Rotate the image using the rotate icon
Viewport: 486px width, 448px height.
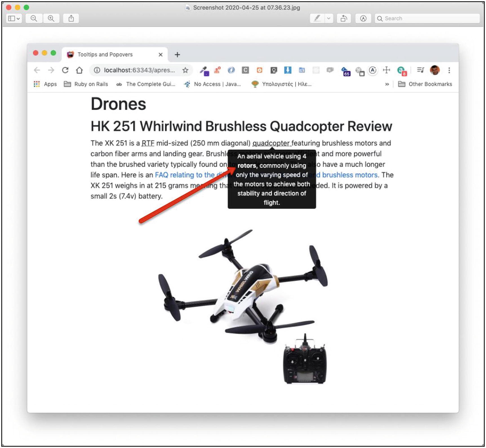(x=344, y=18)
